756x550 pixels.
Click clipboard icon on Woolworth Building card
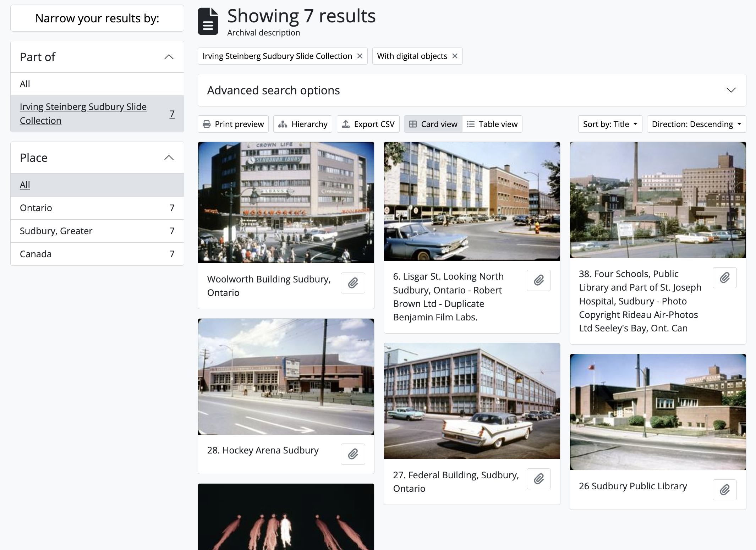tap(353, 283)
